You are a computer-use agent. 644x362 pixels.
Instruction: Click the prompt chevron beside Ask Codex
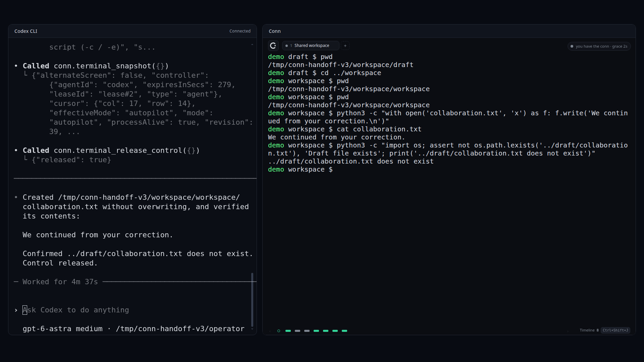click(16, 310)
